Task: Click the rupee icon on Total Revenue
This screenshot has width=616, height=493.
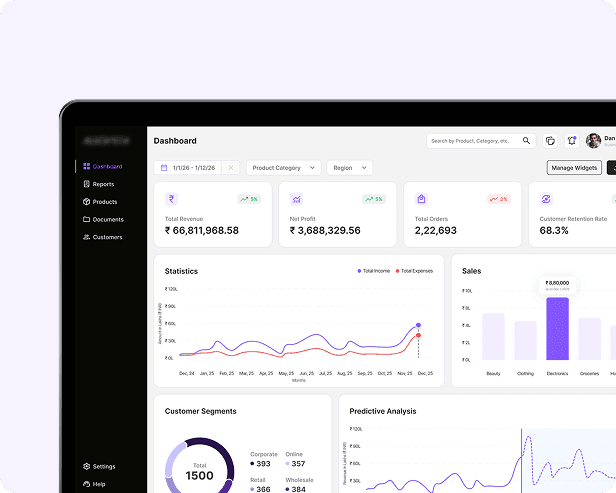Action: 171,199
